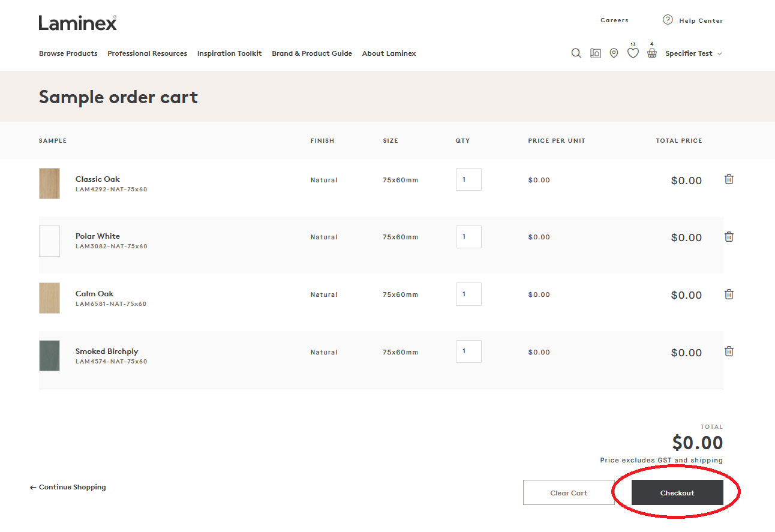
Task: Click the Help Center question mark icon
Action: tap(668, 19)
